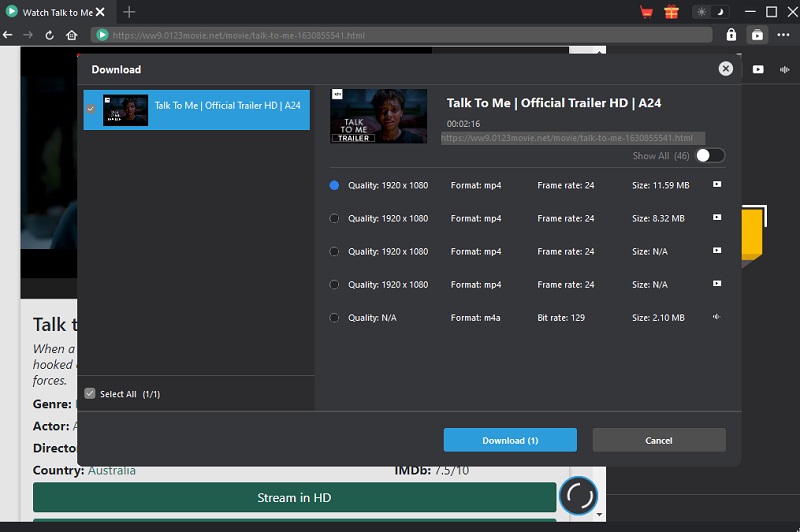The height and width of the screenshot is (532, 800).
Task: Close the Download dialog
Action: (x=726, y=69)
